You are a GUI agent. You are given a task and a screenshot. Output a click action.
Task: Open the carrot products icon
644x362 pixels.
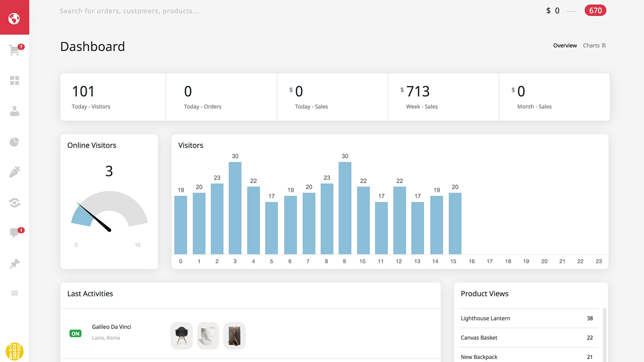point(14,172)
